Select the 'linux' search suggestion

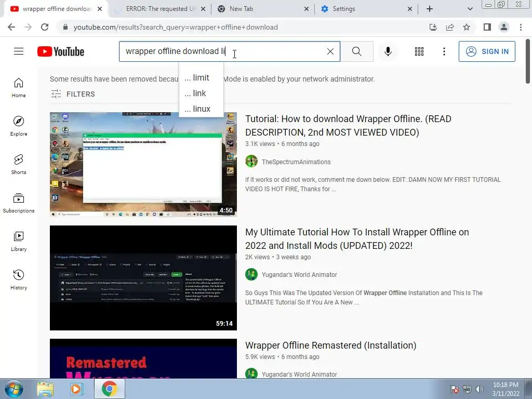coord(201,109)
